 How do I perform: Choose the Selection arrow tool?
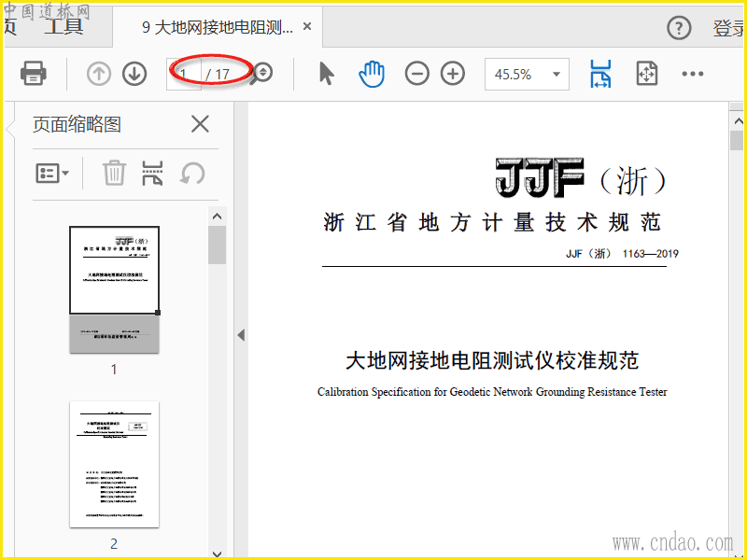coord(326,74)
